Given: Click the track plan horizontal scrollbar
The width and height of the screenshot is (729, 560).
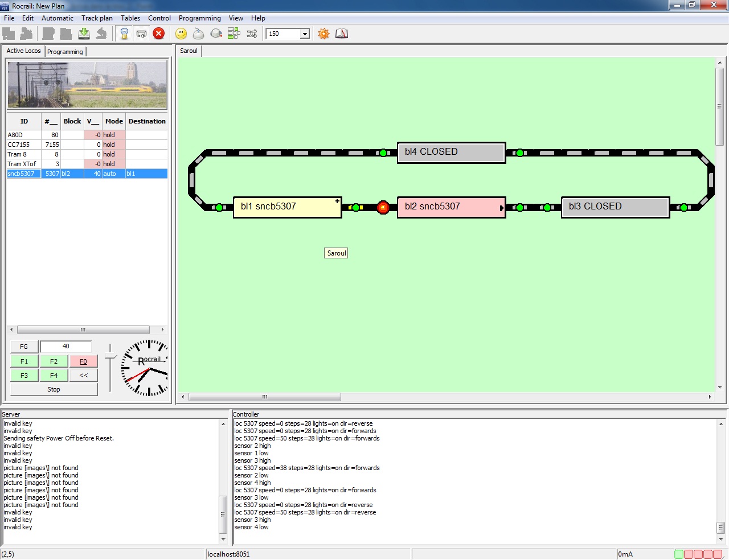Looking at the screenshot, I should [x=265, y=397].
